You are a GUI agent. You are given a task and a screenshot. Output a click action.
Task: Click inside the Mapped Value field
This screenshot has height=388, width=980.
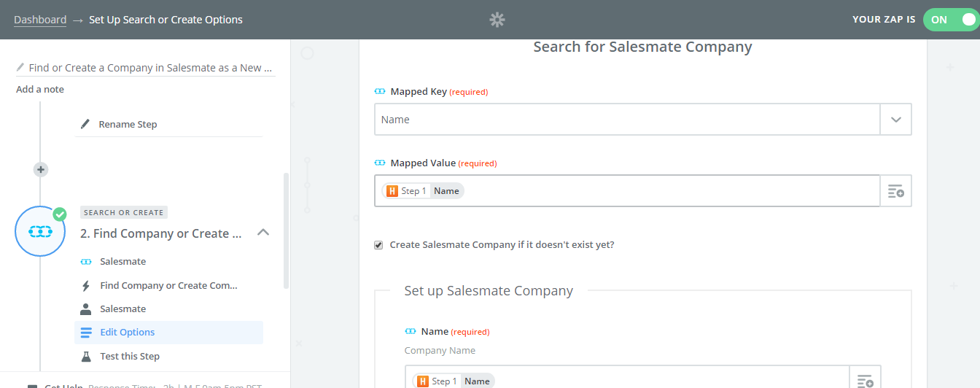tap(627, 191)
